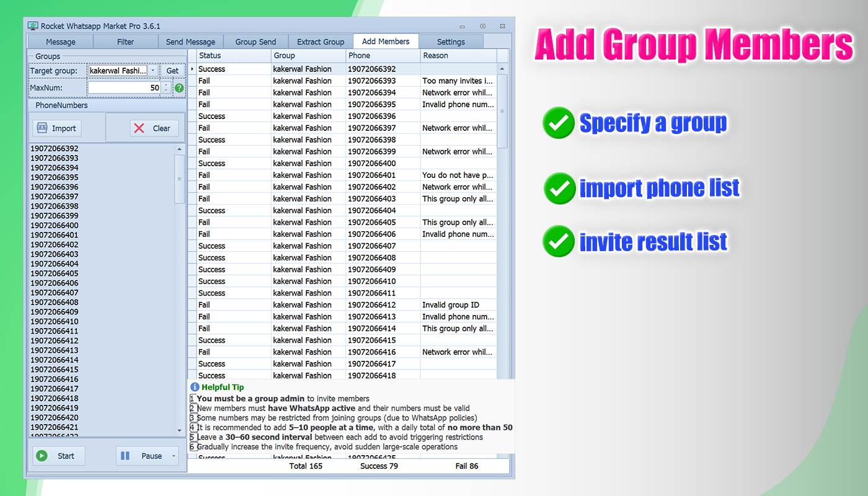Screen dimensions: 868x496
Task: Click phone cell 19072066417 in result table
Action: (x=383, y=363)
